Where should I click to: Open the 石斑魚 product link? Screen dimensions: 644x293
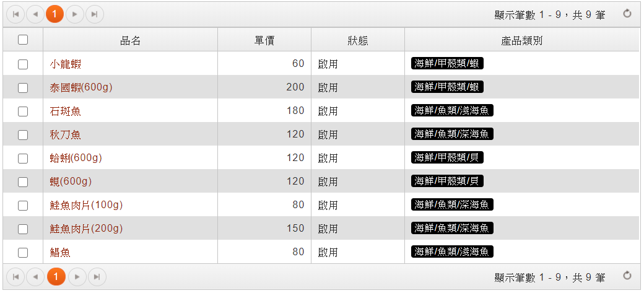pyautogui.click(x=65, y=112)
